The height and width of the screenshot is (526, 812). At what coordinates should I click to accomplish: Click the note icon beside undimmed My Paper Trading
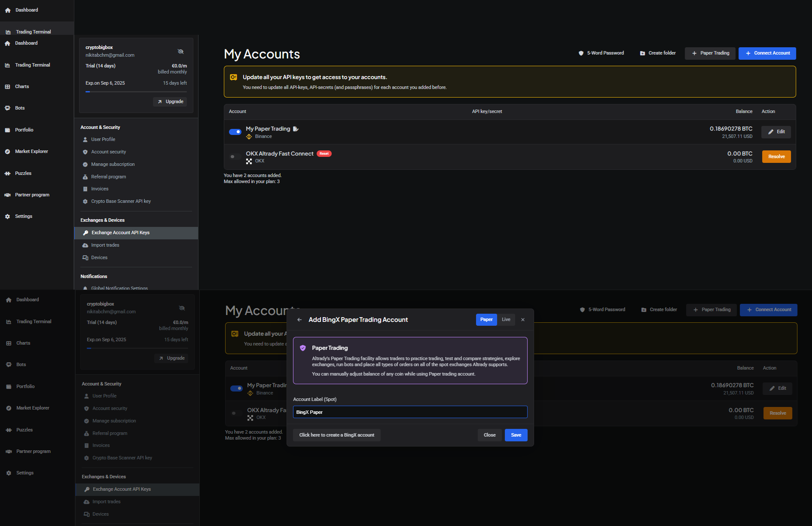pyautogui.click(x=296, y=129)
